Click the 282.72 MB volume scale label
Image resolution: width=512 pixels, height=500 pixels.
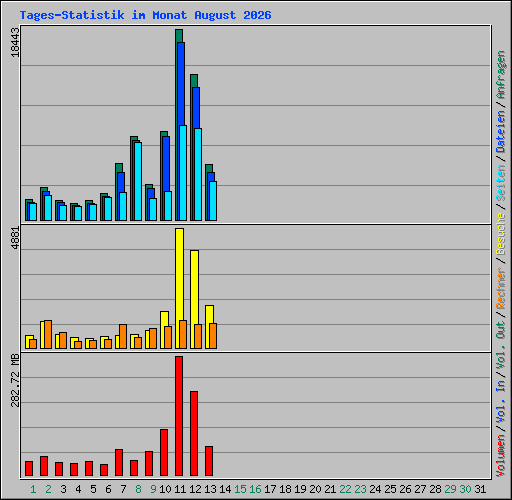point(15,380)
